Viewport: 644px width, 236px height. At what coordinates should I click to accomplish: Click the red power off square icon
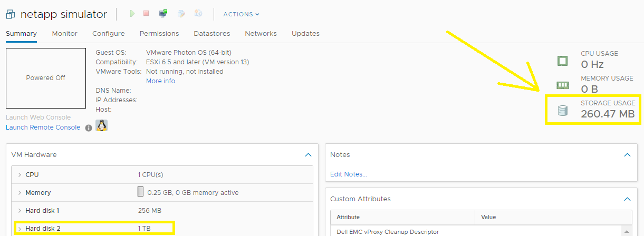146,14
